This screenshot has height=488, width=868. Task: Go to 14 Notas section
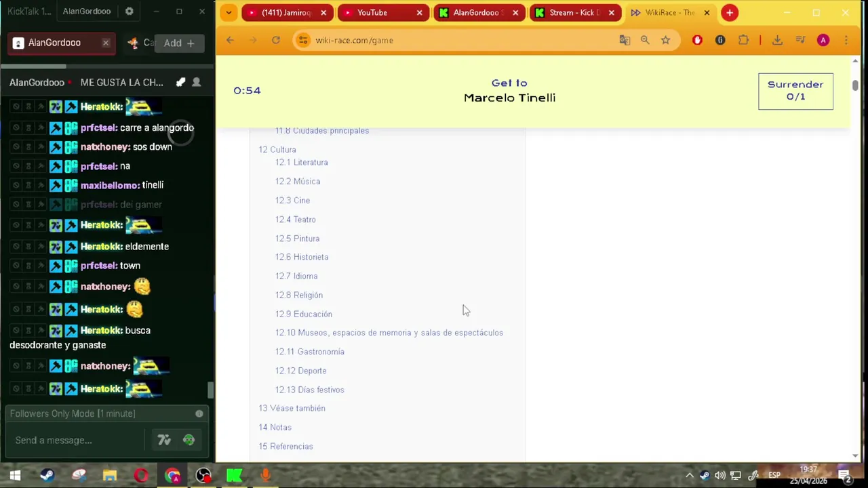coord(275,428)
